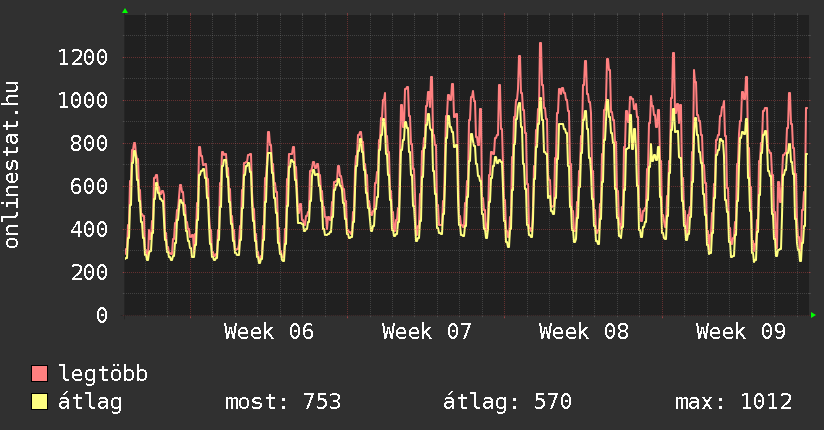Click the Week 08 x-axis label
The width and height of the screenshot is (824, 430).
(x=584, y=332)
